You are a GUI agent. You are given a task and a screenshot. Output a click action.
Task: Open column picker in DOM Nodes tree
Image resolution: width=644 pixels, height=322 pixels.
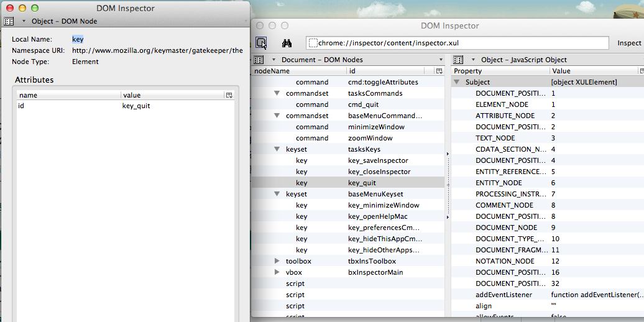pos(439,71)
